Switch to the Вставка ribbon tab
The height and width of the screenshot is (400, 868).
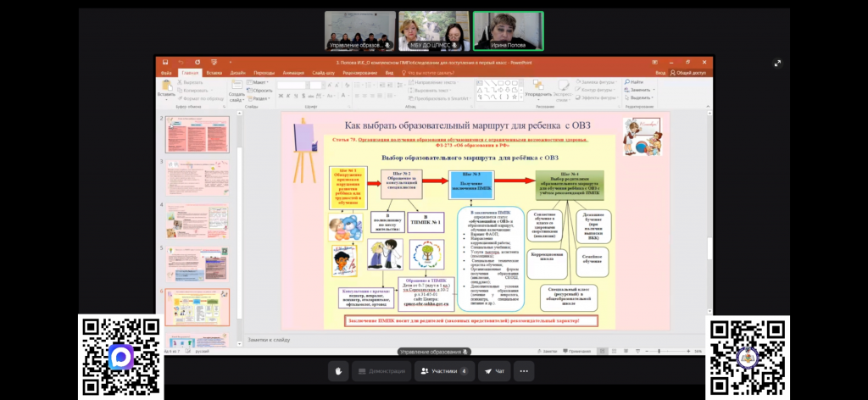pyautogui.click(x=214, y=73)
